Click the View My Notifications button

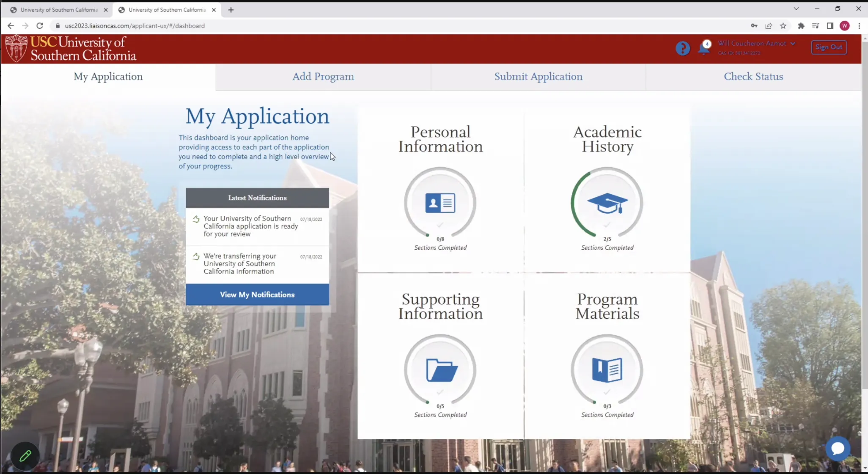(x=257, y=295)
